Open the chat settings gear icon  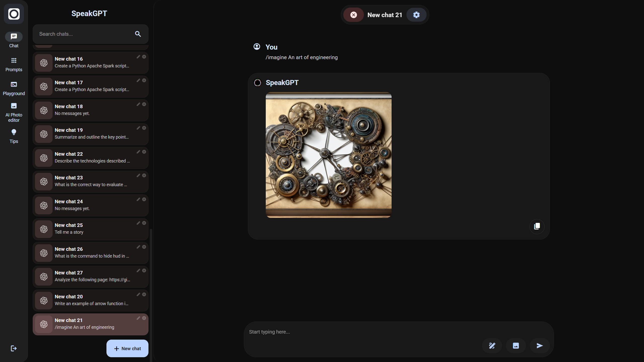pos(416,15)
